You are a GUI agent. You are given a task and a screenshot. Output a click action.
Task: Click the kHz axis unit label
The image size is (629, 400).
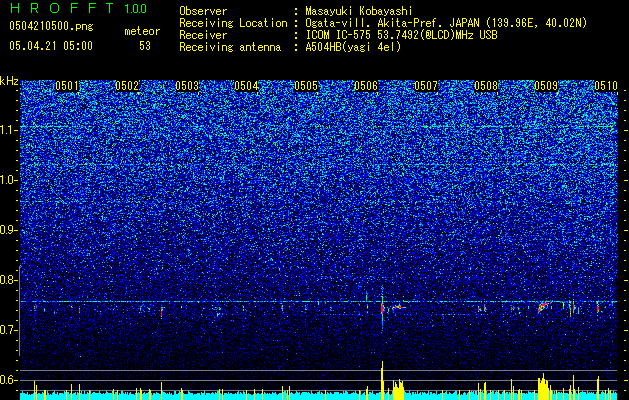pyautogui.click(x=9, y=81)
